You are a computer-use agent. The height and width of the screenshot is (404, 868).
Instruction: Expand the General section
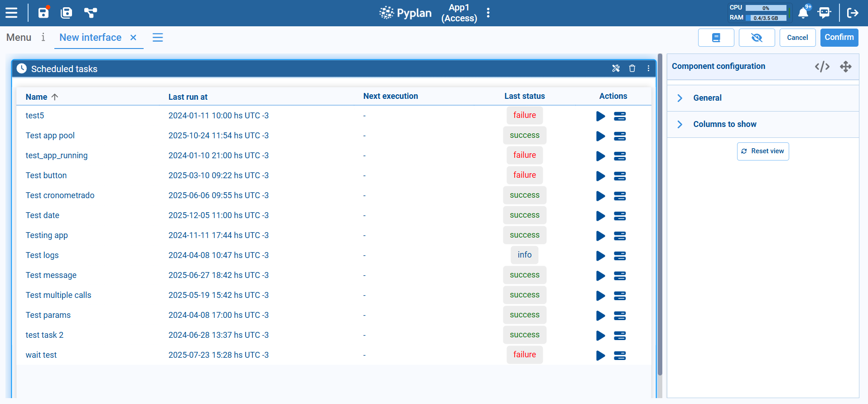707,98
